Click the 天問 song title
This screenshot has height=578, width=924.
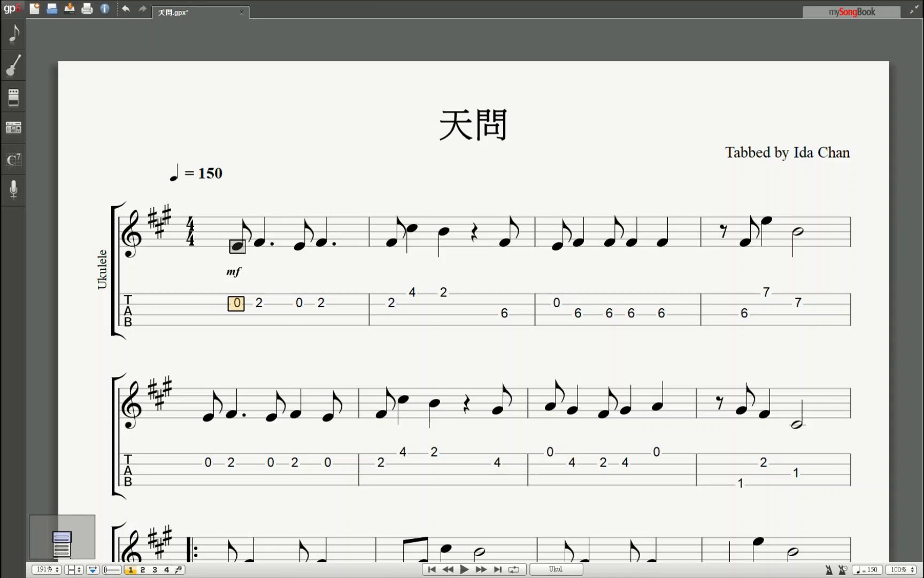tap(473, 125)
